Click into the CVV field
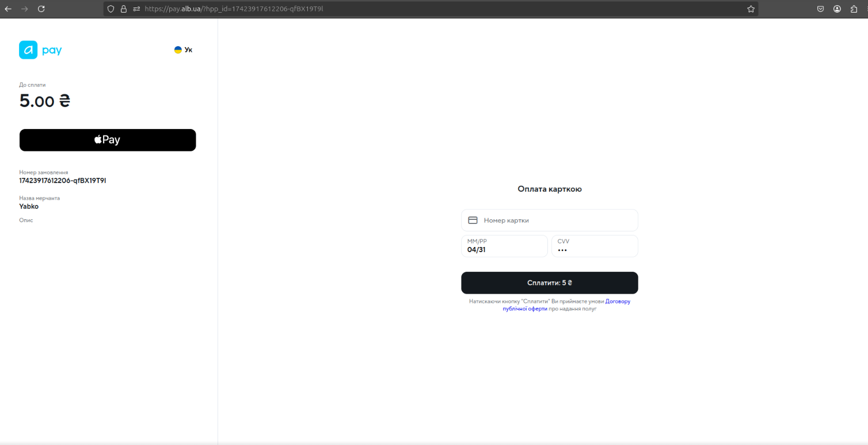Screen dimensions: 868x445 tap(595, 246)
